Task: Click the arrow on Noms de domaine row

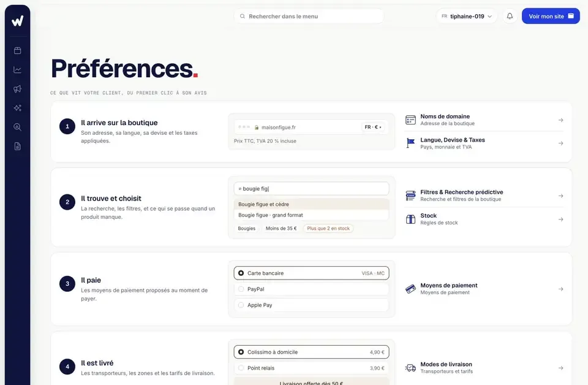Action: pos(560,120)
